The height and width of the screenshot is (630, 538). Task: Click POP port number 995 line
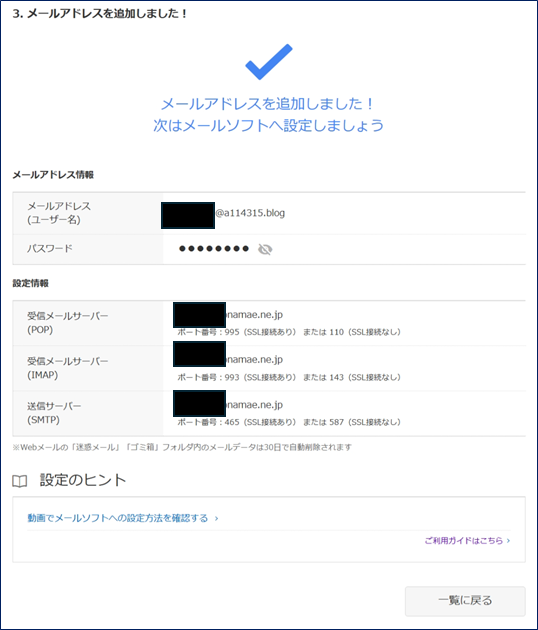click(289, 332)
